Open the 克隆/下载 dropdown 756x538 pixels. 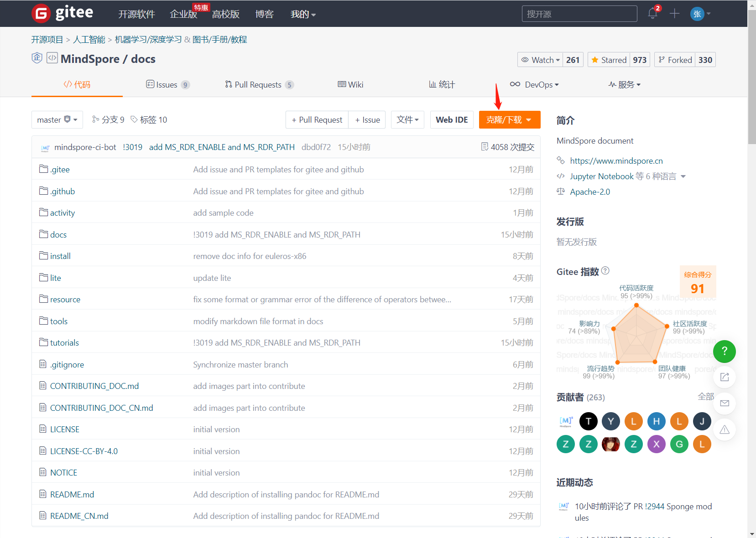510,119
